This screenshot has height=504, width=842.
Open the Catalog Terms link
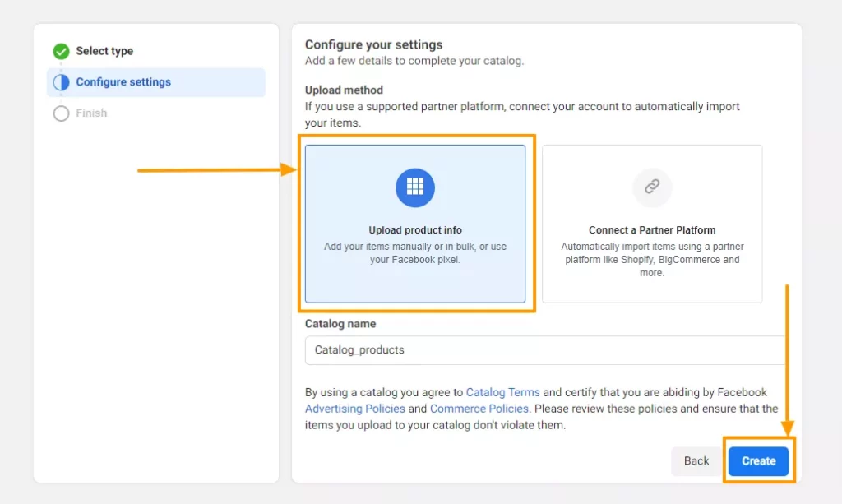tap(502, 392)
